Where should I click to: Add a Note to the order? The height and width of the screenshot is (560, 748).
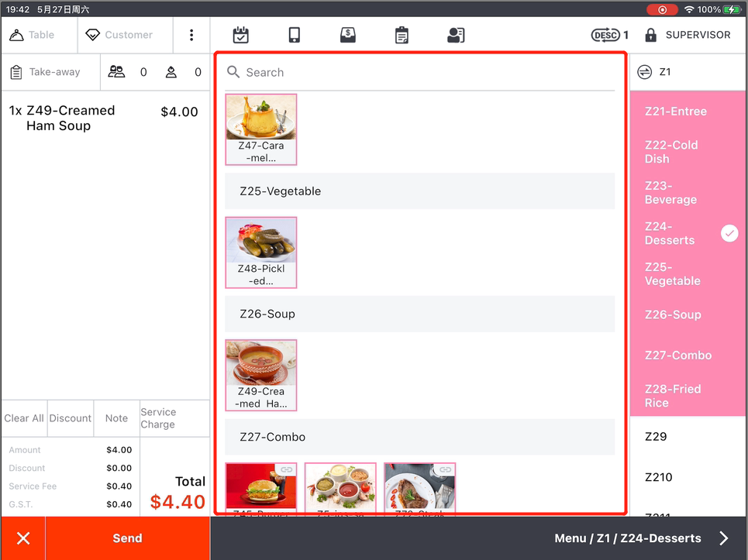tap(116, 418)
